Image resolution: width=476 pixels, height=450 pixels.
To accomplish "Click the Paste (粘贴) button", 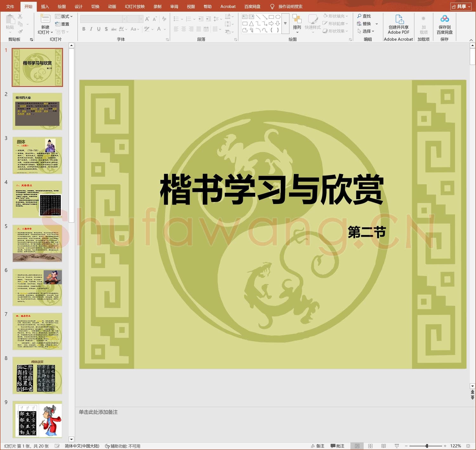I will pyautogui.click(x=10, y=23).
